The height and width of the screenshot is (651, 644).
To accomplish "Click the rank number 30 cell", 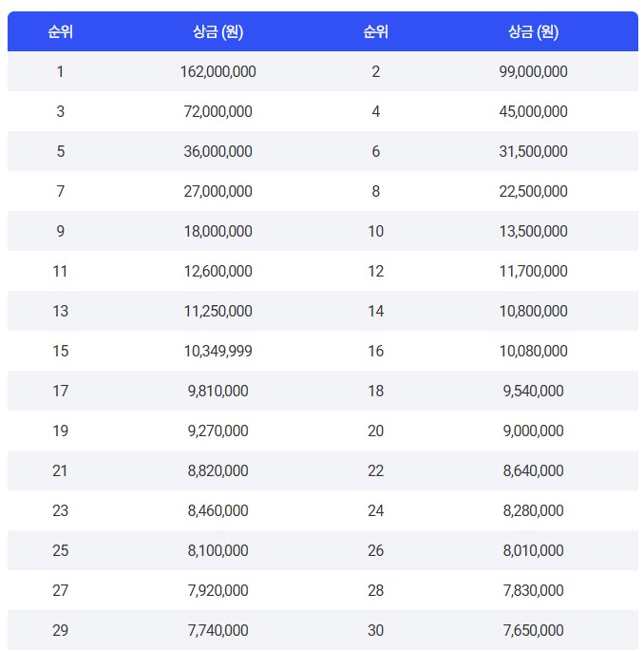I will (375, 630).
